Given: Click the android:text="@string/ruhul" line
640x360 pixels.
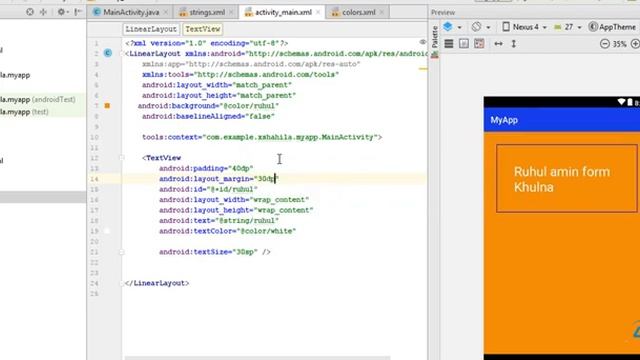Looking at the screenshot, I should tap(219, 220).
